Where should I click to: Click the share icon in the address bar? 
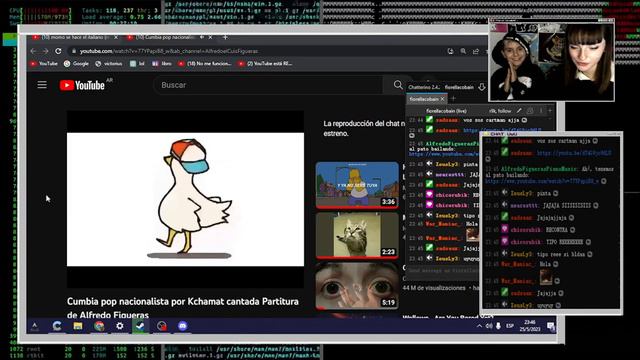pos(476,51)
